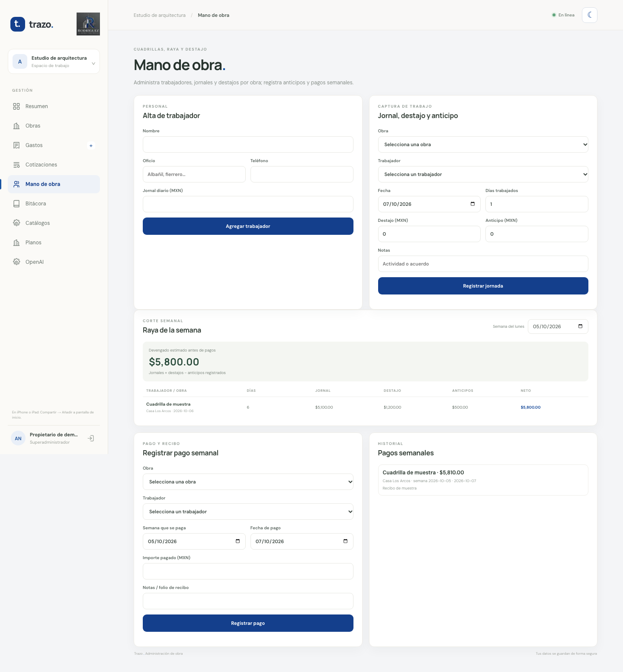Click the trazo logo icon
The image size is (623, 672).
18,24
